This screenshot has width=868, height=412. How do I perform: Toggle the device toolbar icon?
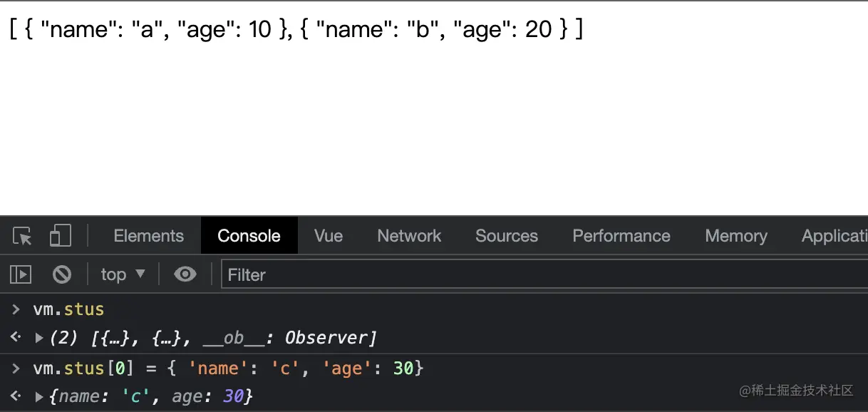tap(61, 236)
